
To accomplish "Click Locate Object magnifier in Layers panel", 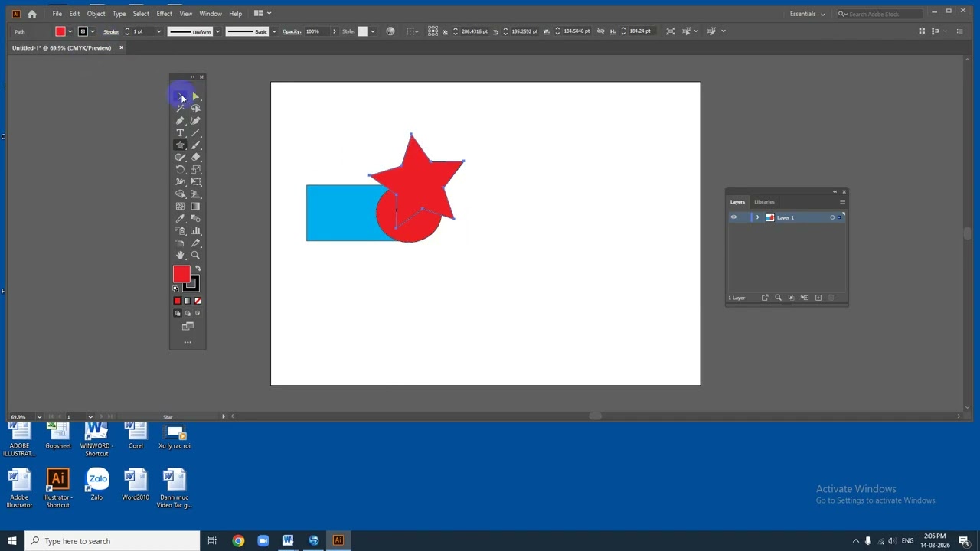I will (x=778, y=298).
